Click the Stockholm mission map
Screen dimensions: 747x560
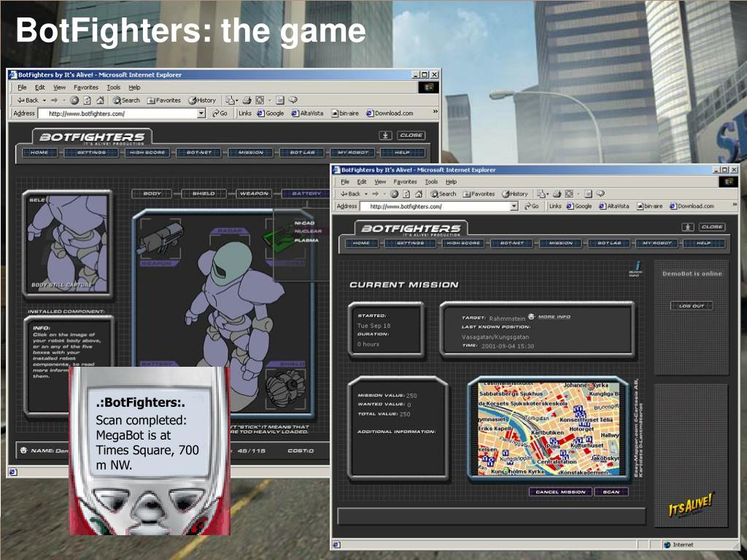(549, 429)
